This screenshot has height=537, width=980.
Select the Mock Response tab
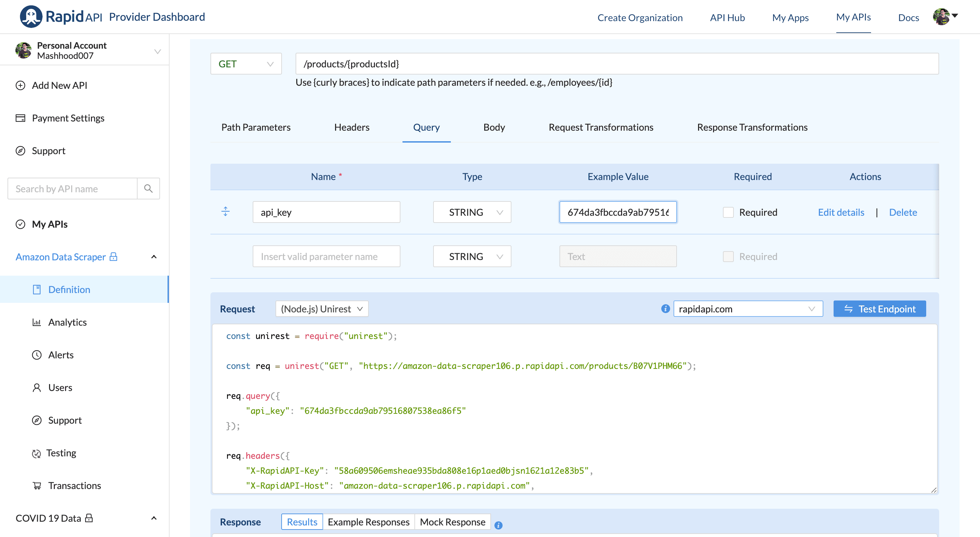(x=452, y=522)
